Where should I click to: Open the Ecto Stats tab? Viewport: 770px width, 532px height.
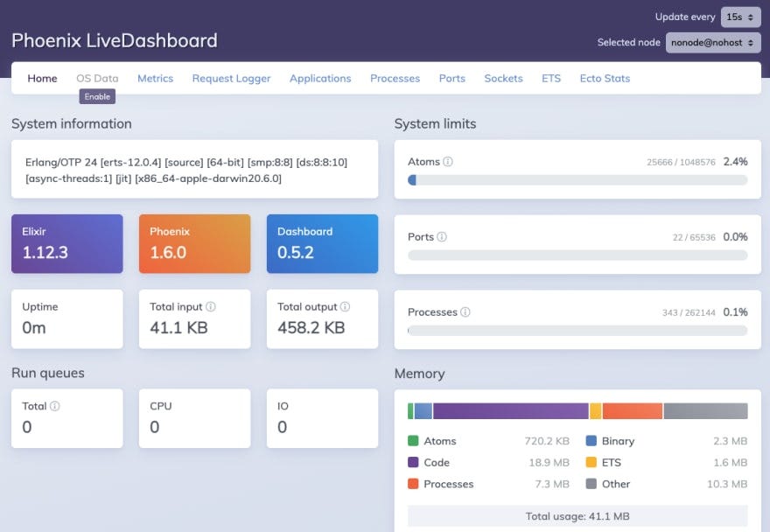click(605, 78)
